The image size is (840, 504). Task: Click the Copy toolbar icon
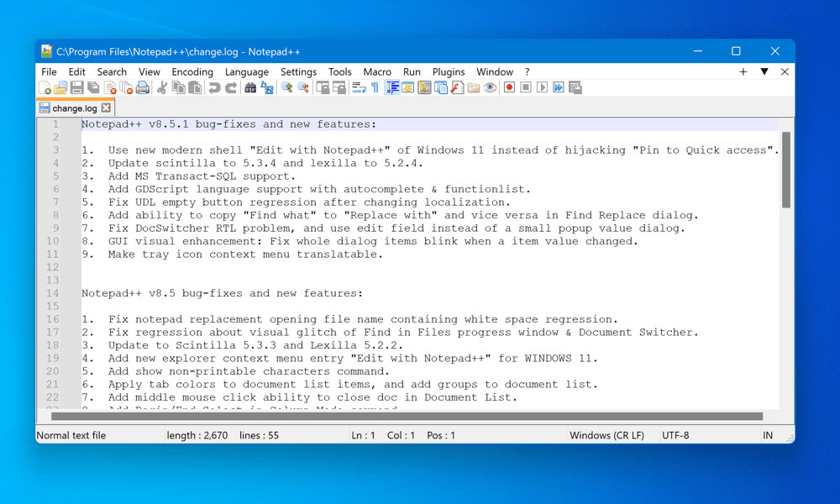178,88
